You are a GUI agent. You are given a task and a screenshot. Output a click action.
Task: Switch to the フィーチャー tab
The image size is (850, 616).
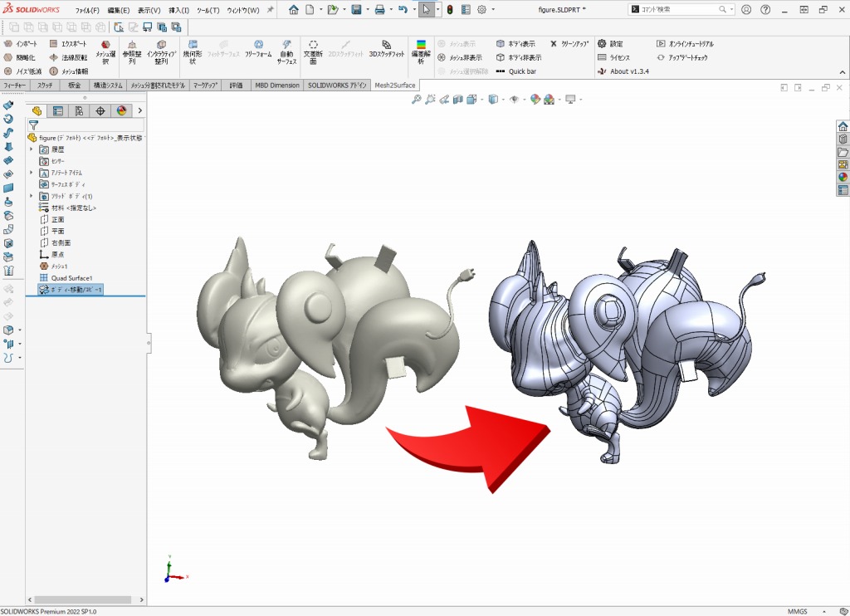coord(15,86)
